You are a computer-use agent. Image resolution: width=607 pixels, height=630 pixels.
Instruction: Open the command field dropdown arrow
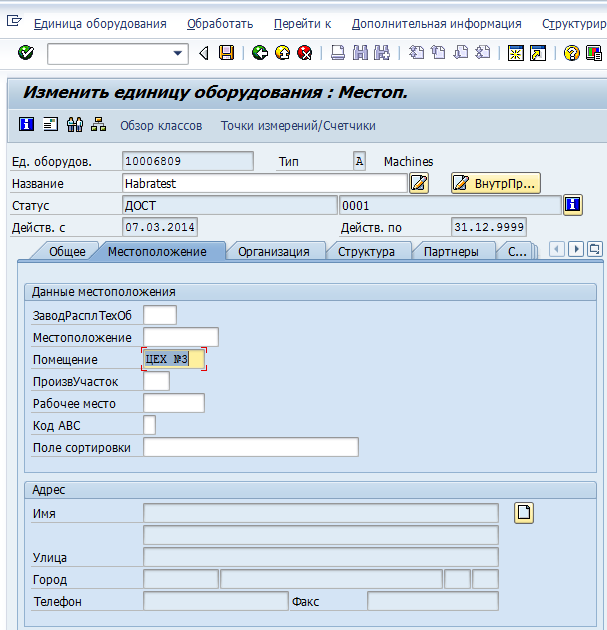click(178, 53)
